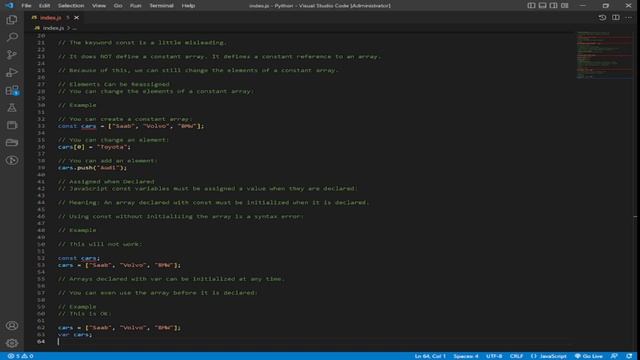Click the const cars array declaration on line 33
This screenshot has height=360, width=640.
coord(131,126)
